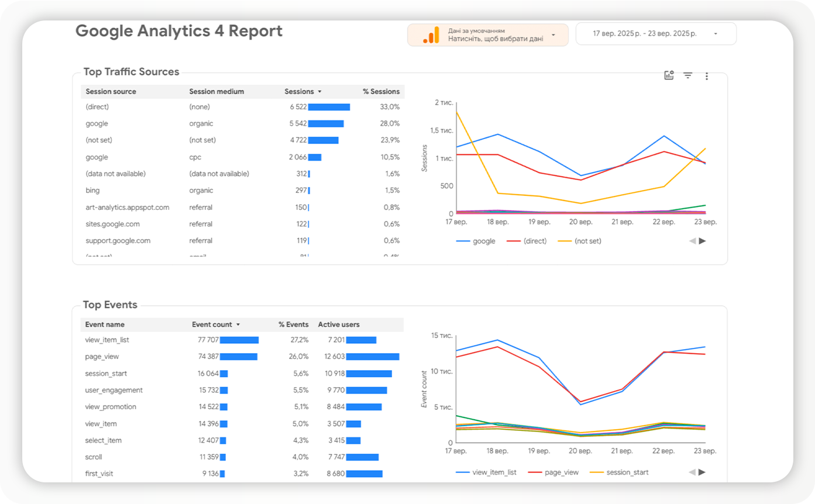
Task: Go to previous legend page in Sessions chart
Action: click(x=693, y=241)
